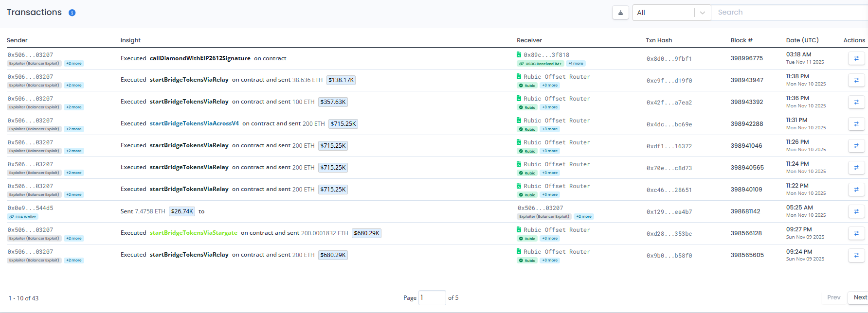Viewport: 868px width, 313px height.
Task: Go to the Next page of transactions
Action: point(860,297)
